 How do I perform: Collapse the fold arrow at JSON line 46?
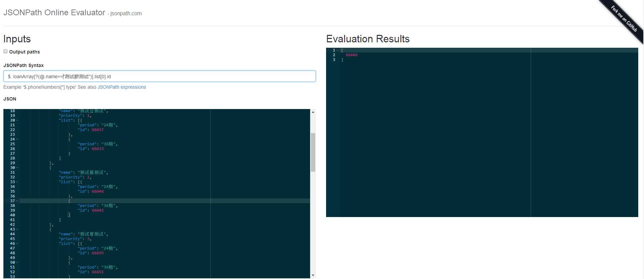17,244
